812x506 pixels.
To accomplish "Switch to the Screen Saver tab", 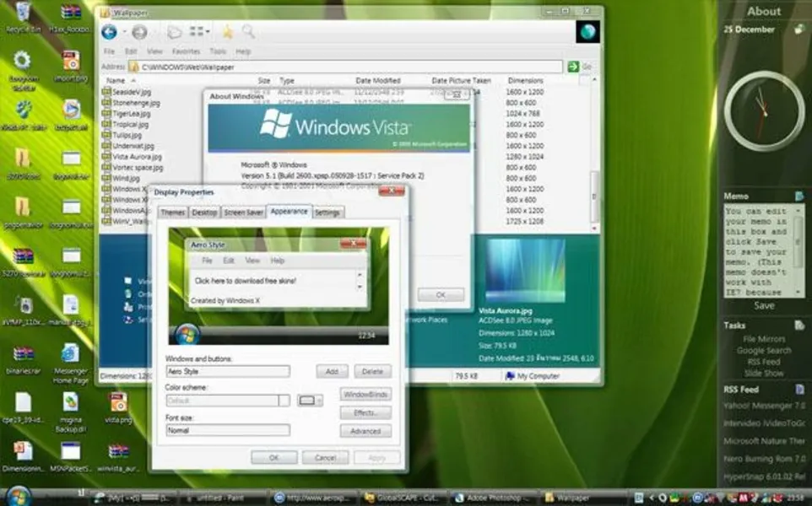I will [243, 213].
